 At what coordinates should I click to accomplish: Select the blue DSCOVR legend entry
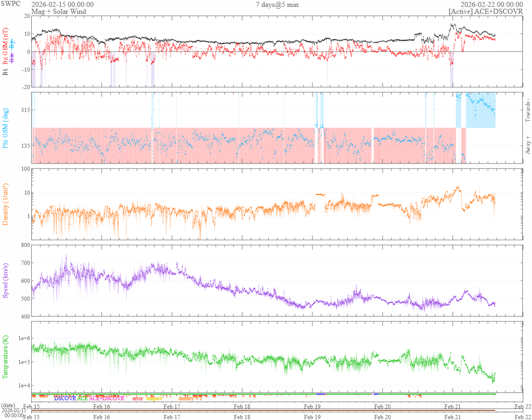(65, 398)
